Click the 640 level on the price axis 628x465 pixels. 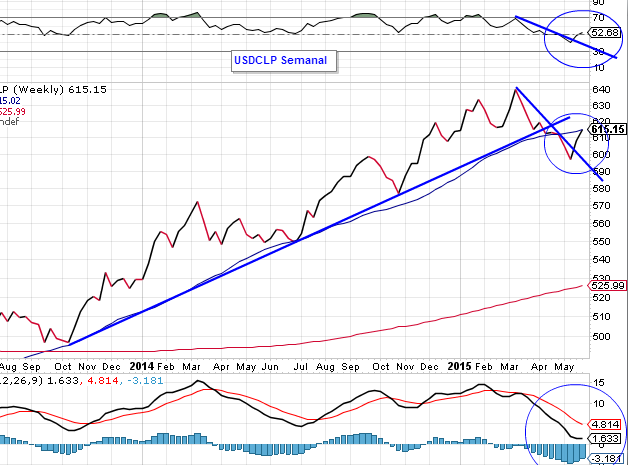click(x=601, y=89)
